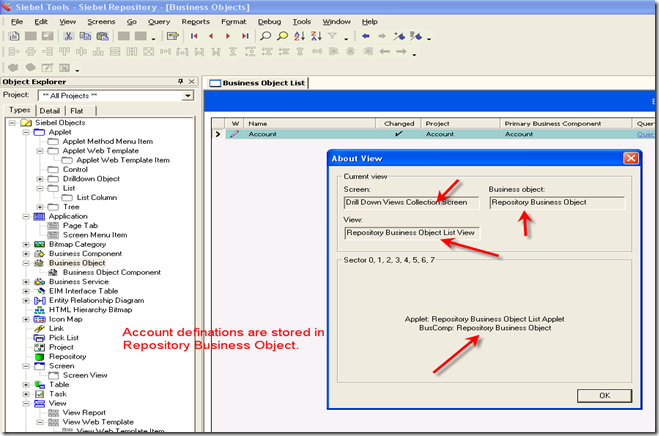Select the Business Object List tab
Image resolution: width=659 pixels, height=436 pixels.
tap(258, 83)
